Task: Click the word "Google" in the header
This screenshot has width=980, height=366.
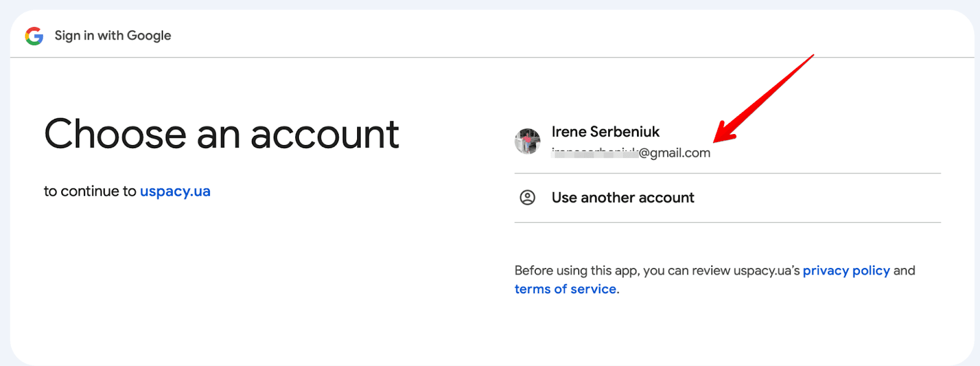Action: [x=149, y=36]
